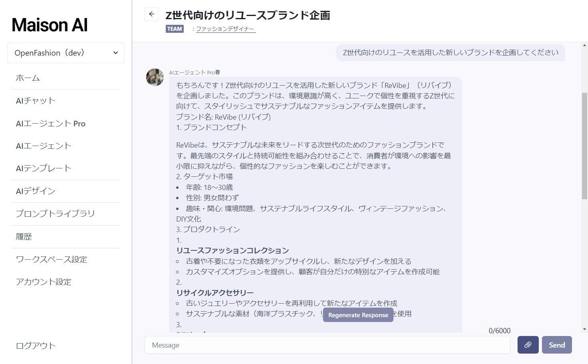Click the ファッションデザイナー link
The width and height of the screenshot is (588, 364).
click(226, 29)
